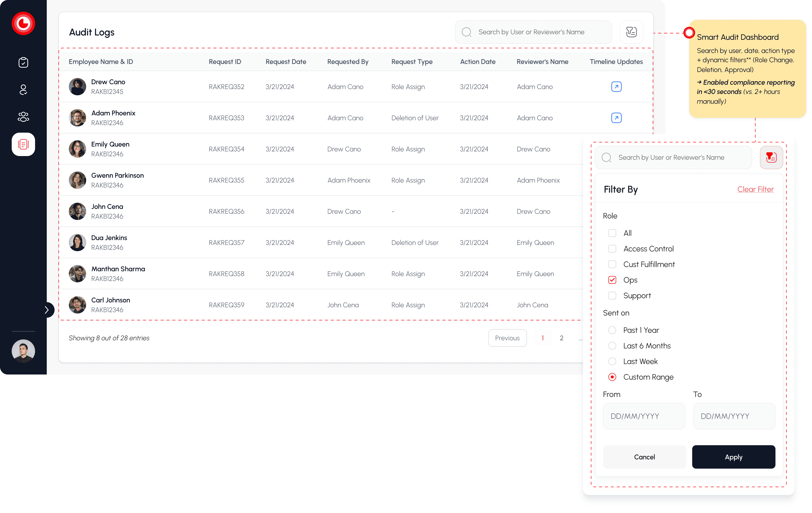Click the Clear Filter link
812x513 pixels.
click(x=755, y=189)
